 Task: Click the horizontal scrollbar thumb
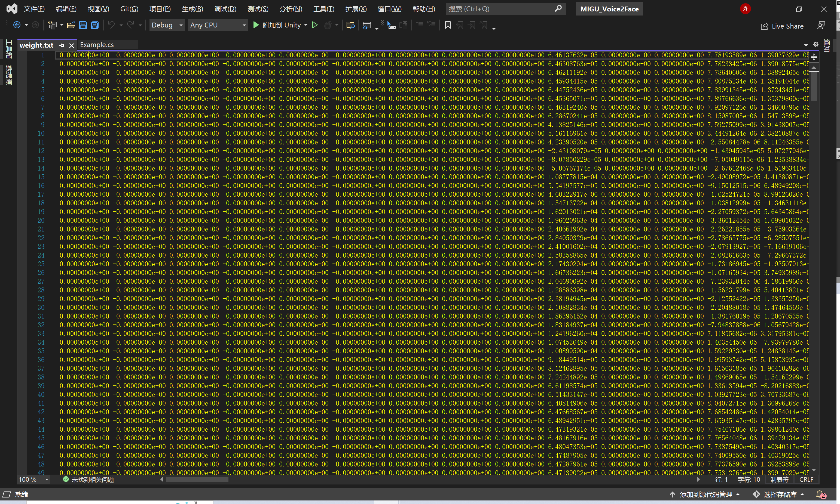pyautogui.click(x=197, y=480)
